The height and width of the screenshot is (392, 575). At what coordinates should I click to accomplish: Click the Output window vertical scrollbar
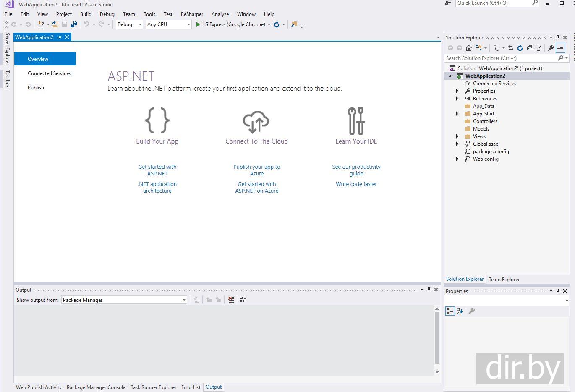tap(437, 338)
